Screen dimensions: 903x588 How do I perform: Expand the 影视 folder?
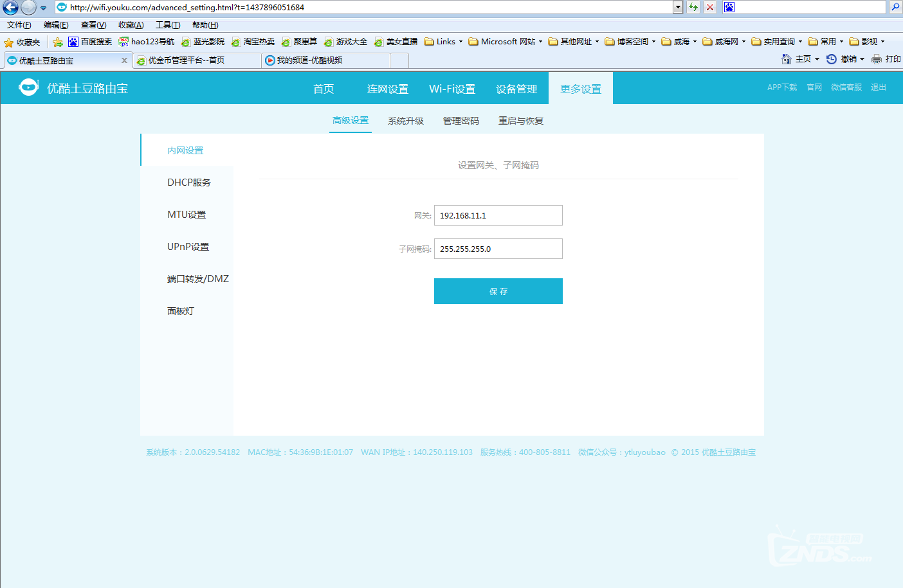pyautogui.click(x=867, y=42)
